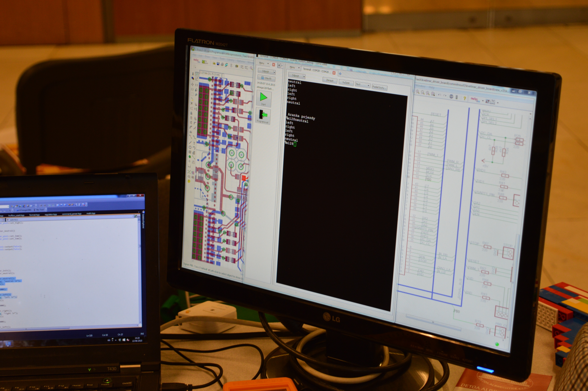Open the LTC spice dropdown arrow
This screenshot has height=391, width=588.
498,103
